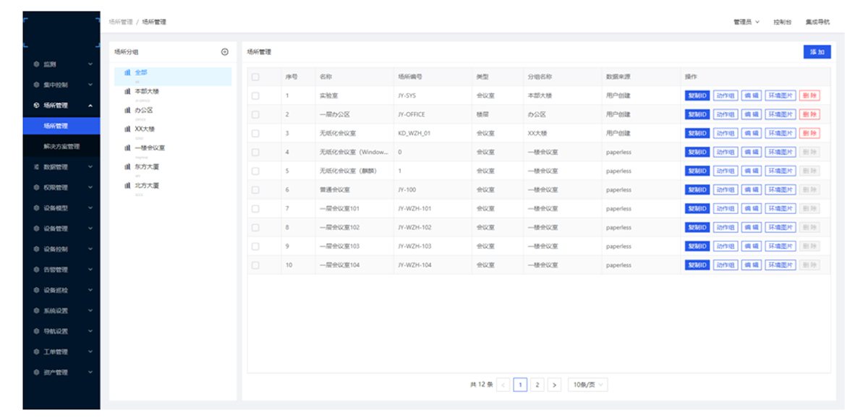Click the building icon next to 东方大厦
Viewport: 868px width, 418px height.
pos(128,166)
